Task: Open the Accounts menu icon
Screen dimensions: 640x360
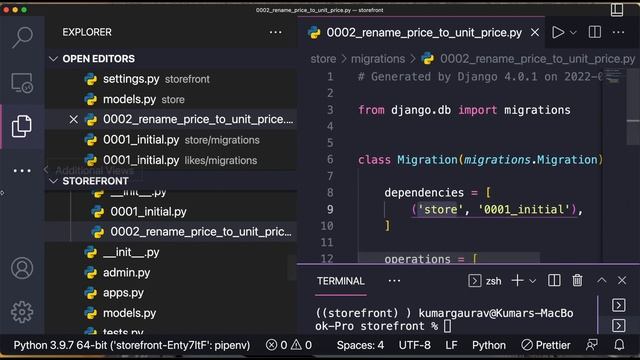Action: (22, 268)
